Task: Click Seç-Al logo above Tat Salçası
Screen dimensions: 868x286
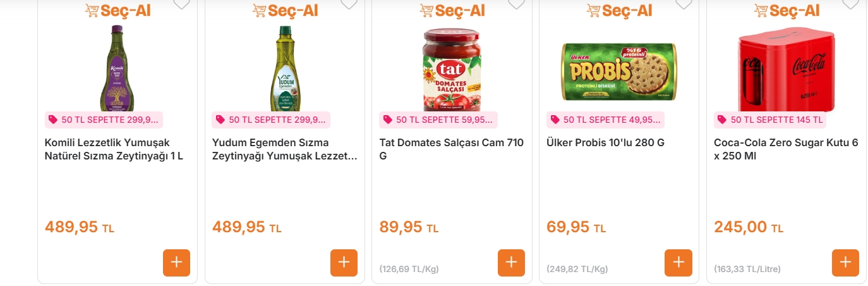Action: (452, 11)
